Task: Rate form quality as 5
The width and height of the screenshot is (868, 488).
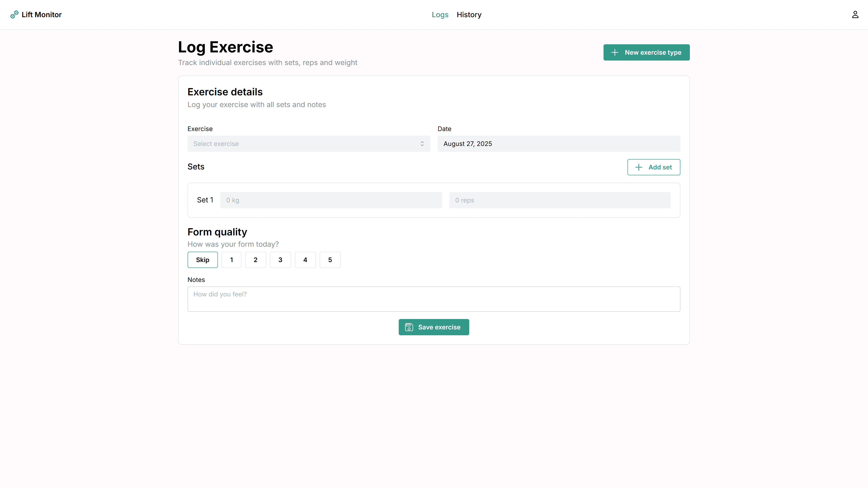Action: coord(330,260)
